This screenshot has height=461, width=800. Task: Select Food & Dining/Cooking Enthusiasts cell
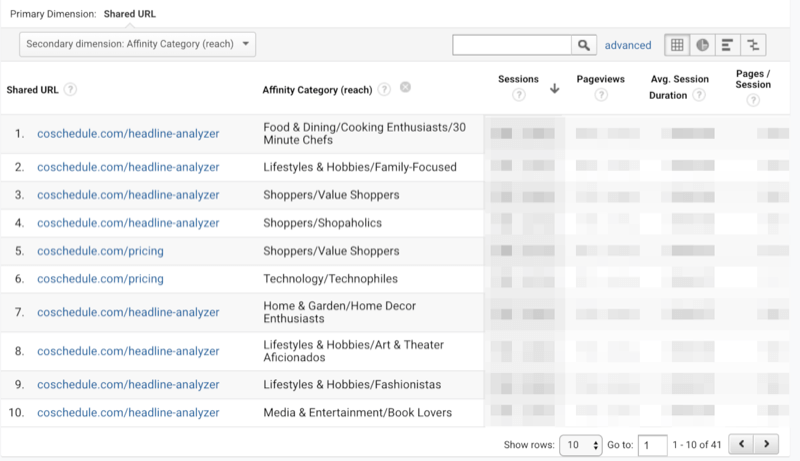364,134
